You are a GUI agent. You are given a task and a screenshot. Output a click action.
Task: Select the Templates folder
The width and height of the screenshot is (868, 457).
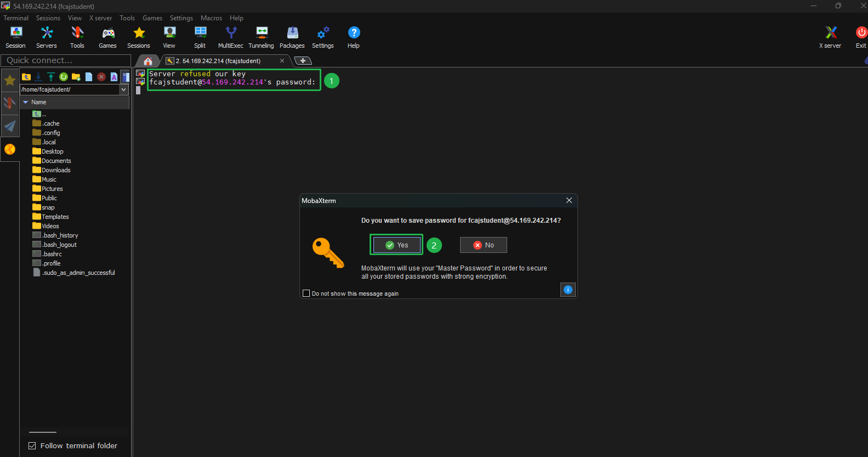[51, 217]
